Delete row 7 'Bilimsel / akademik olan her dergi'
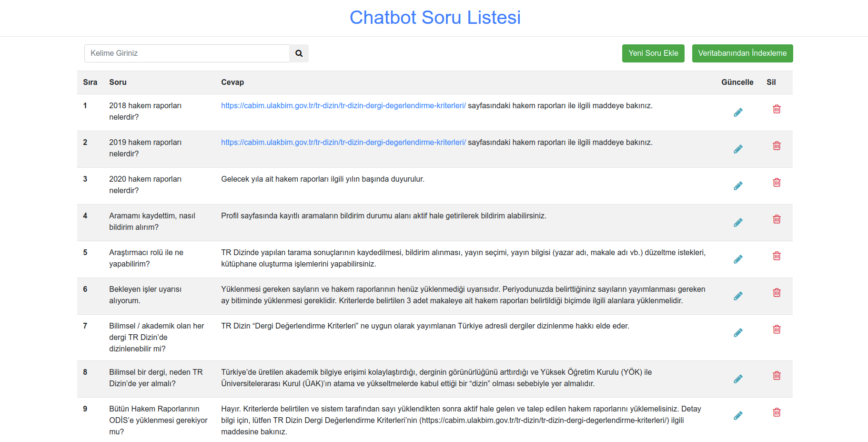 777,329
